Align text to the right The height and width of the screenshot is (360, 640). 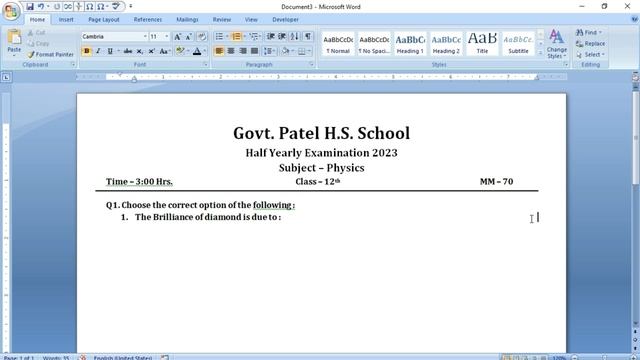(x=243, y=51)
